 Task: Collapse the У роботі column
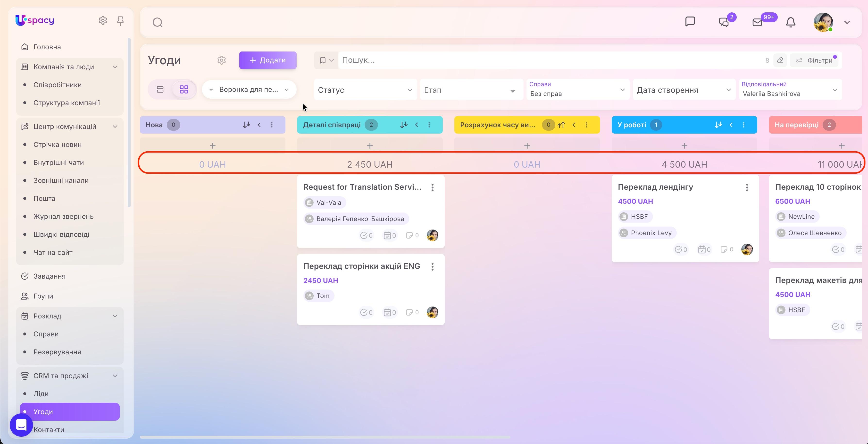pyautogui.click(x=731, y=125)
